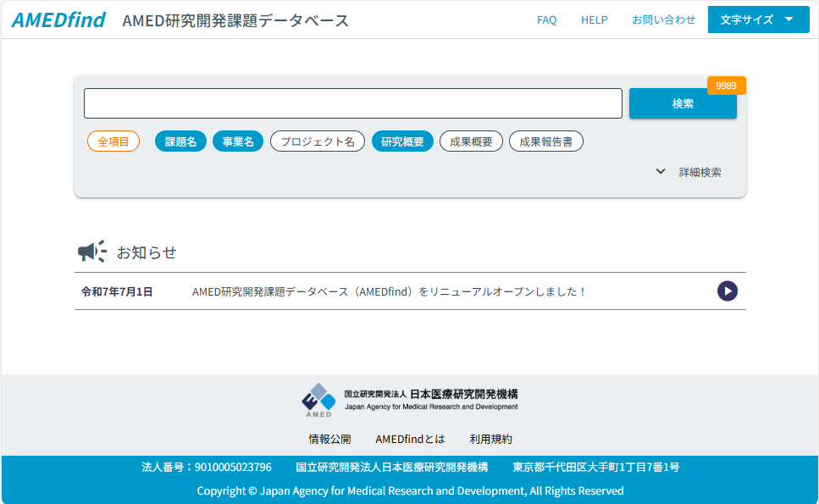Open the HELP page link
The image size is (819, 504).
pyautogui.click(x=594, y=19)
